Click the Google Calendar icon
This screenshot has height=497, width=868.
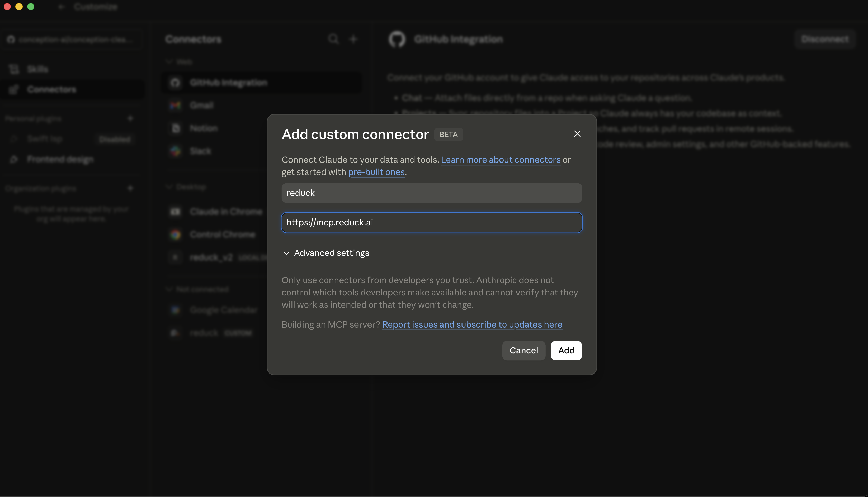point(175,310)
